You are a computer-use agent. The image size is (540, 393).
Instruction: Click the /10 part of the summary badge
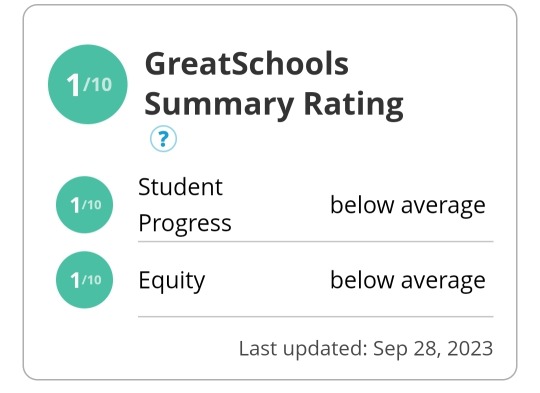pyautogui.click(x=97, y=84)
